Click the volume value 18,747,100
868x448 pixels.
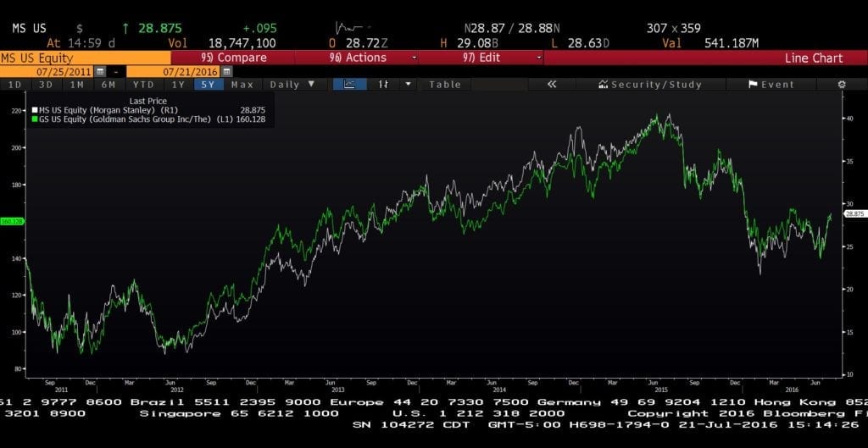[x=242, y=43]
